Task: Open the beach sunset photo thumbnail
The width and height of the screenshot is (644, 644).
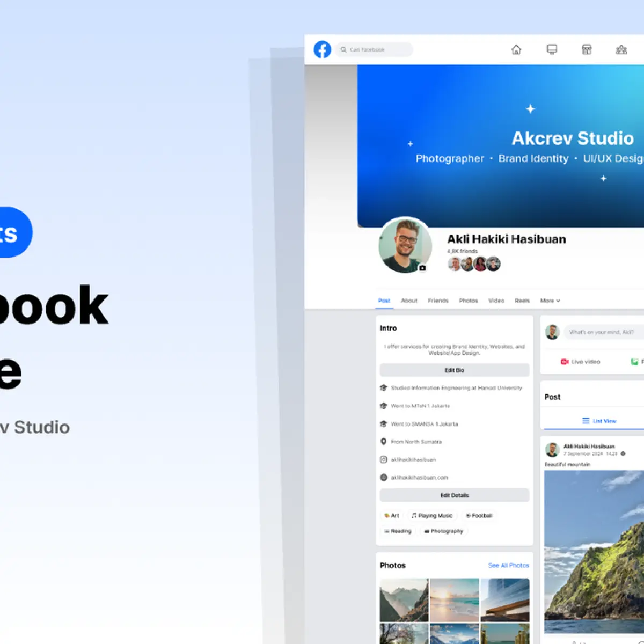Action: tap(455, 600)
